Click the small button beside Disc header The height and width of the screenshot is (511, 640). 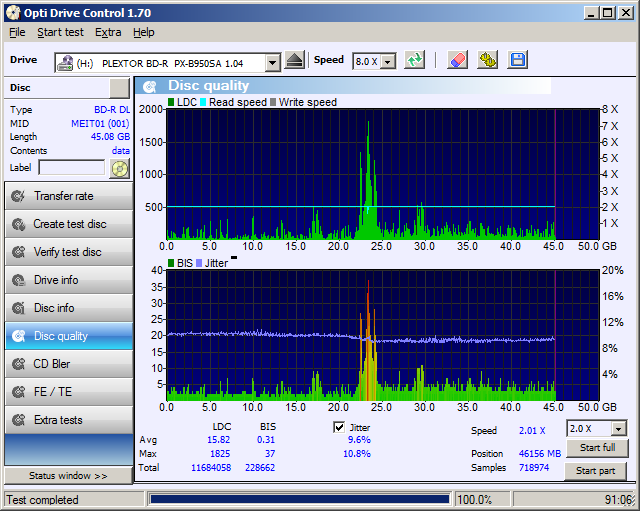click(x=119, y=88)
